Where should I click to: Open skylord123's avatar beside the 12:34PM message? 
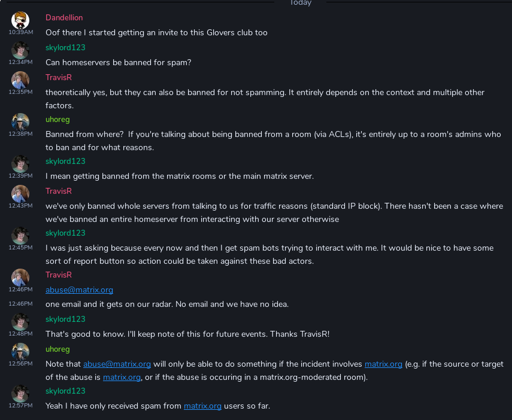(20, 50)
